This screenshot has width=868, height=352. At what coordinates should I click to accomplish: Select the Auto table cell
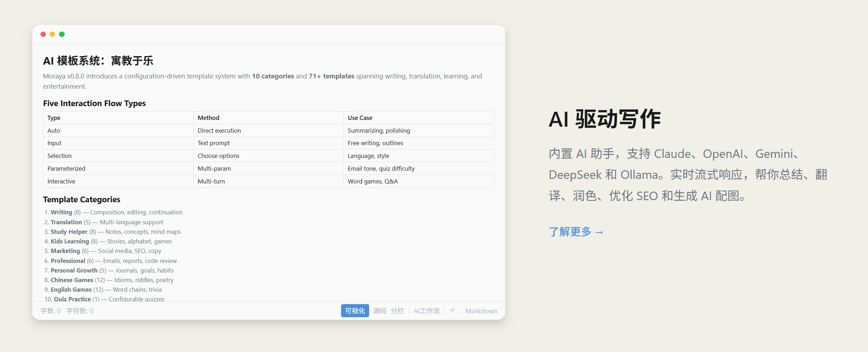(x=118, y=131)
